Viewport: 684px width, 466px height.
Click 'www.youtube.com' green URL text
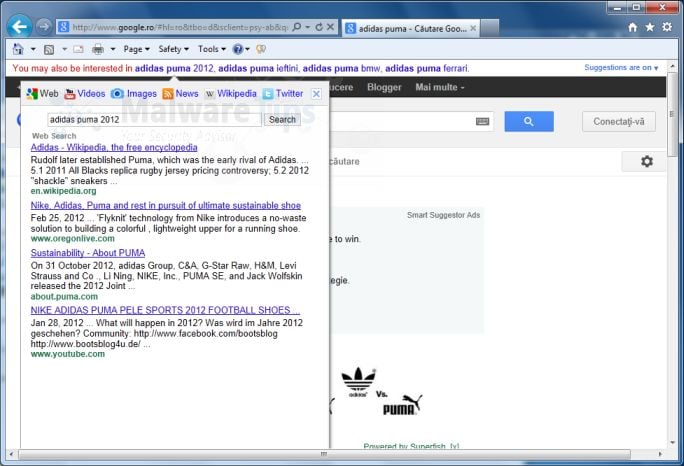click(68, 354)
